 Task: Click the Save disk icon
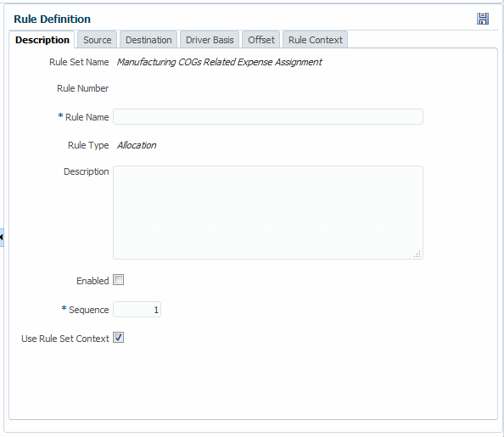tap(483, 19)
